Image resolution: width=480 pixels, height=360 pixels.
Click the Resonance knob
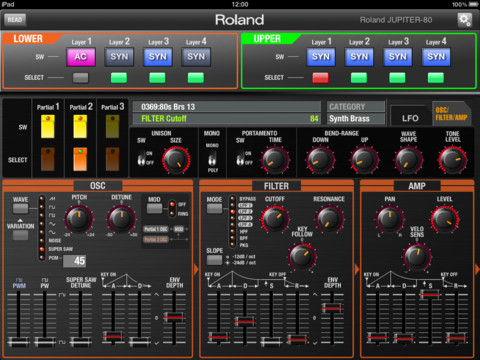(329, 219)
